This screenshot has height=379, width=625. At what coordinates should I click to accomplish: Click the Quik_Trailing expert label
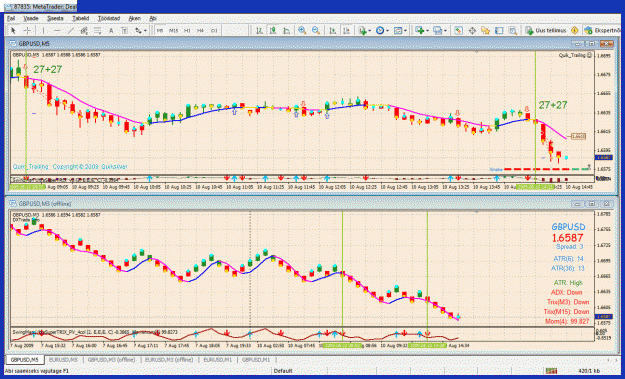(x=572, y=55)
